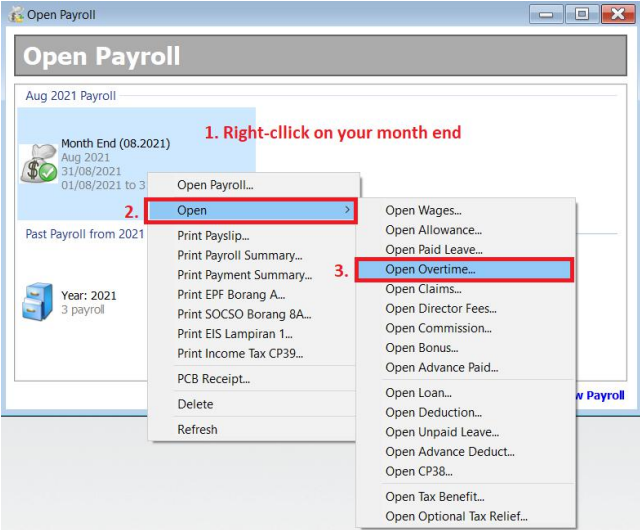Select Open Wages... submenu item
The height and width of the screenshot is (530, 640).
423,211
